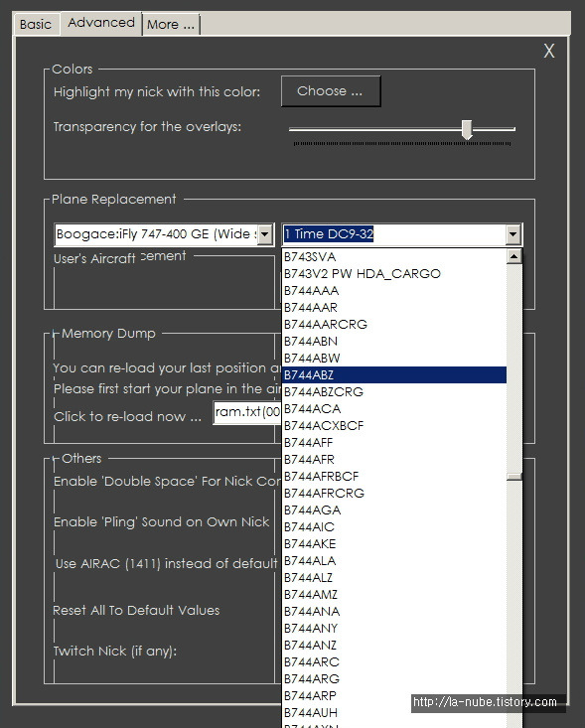The image size is (585, 728).
Task: Choose B744AAA in the list
Action: click(393, 291)
